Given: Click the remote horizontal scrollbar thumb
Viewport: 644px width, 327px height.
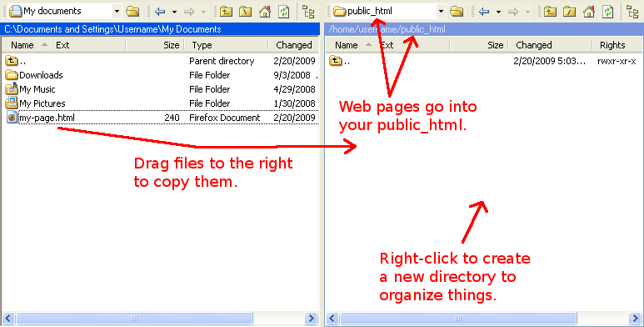Looking at the screenshot, I should coord(458,319).
